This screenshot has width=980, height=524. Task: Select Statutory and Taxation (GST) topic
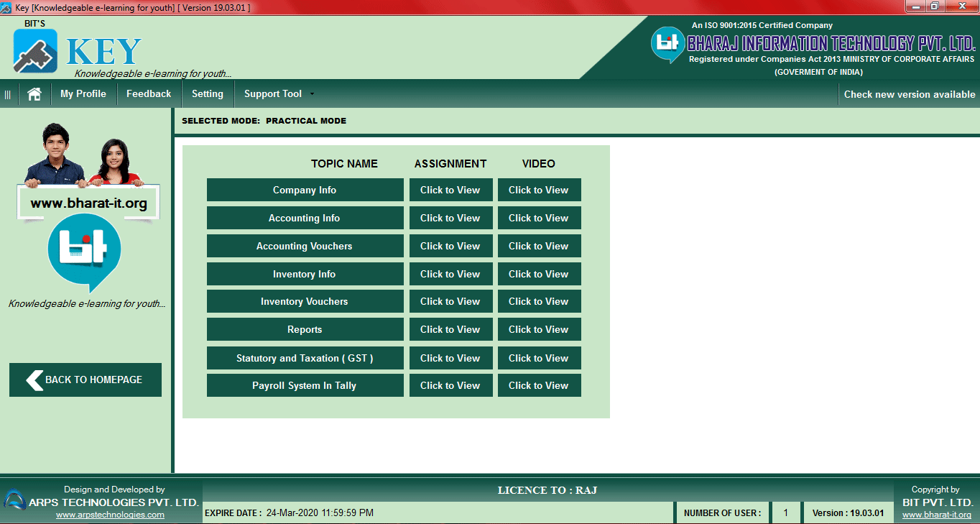305,358
